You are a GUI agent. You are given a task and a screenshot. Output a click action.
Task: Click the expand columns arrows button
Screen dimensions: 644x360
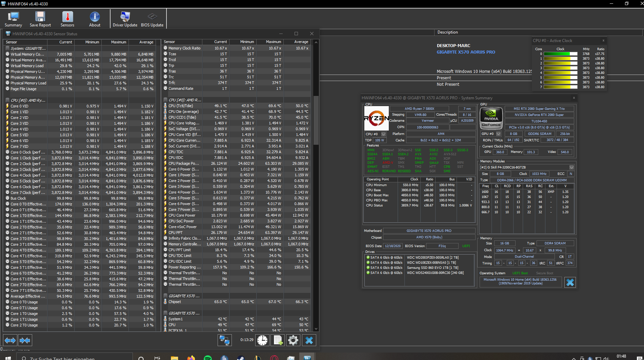pos(10,340)
